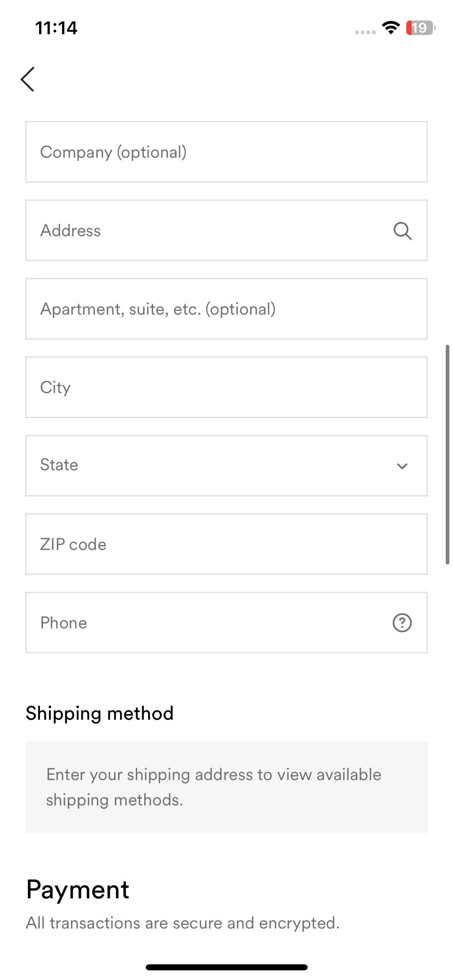Tap the back arrow icon
This screenshot has width=453, height=980.
27,79
